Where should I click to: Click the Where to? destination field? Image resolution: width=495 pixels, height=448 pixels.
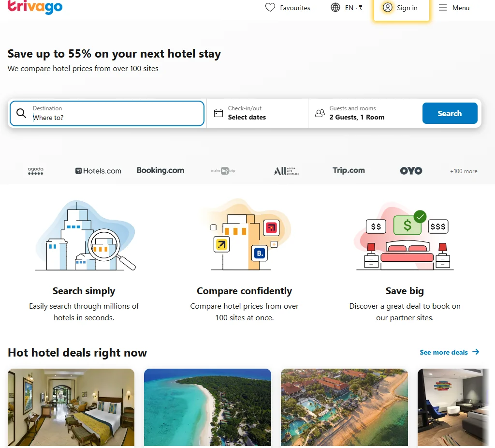(x=116, y=118)
